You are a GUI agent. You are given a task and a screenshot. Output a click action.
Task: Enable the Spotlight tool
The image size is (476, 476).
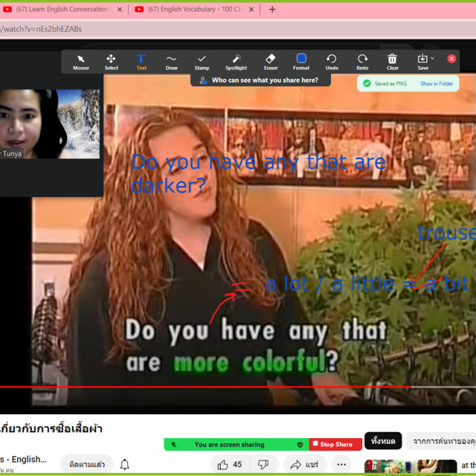coord(236,62)
